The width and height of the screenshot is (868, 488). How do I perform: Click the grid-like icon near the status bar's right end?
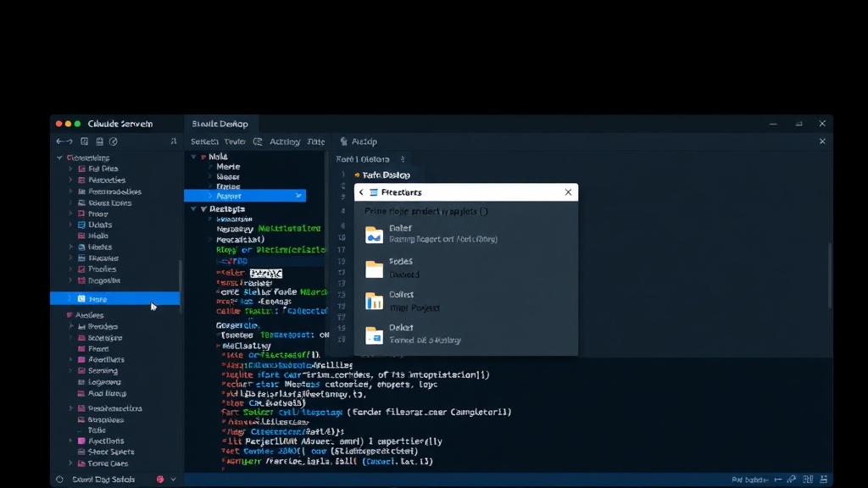coord(808,480)
